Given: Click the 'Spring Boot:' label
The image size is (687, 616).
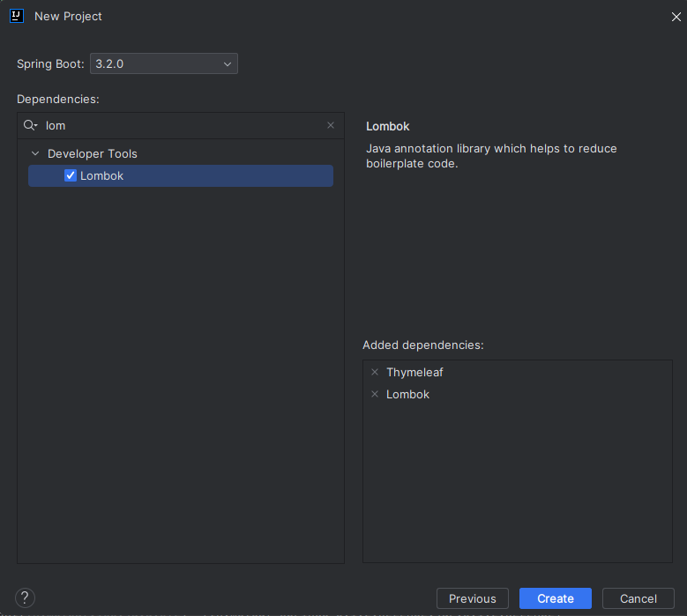Looking at the screenshot, I should [x=50, y=64].
